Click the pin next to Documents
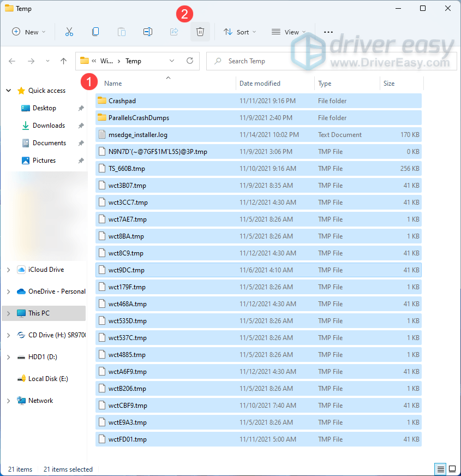The width and height of the screenshot is (461, 476). [81, 143]
